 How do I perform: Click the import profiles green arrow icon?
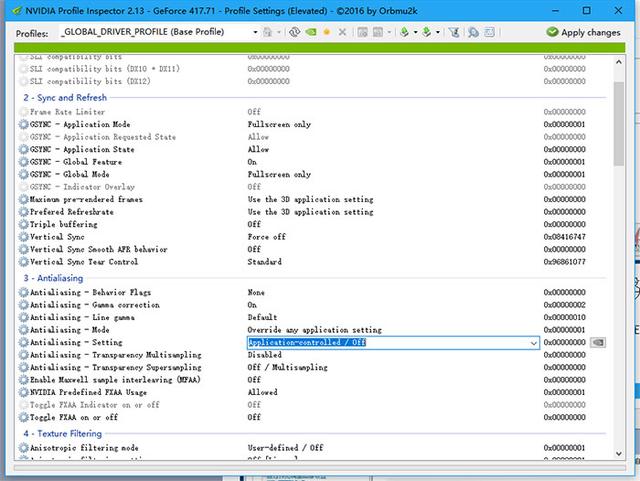(427, 32)
